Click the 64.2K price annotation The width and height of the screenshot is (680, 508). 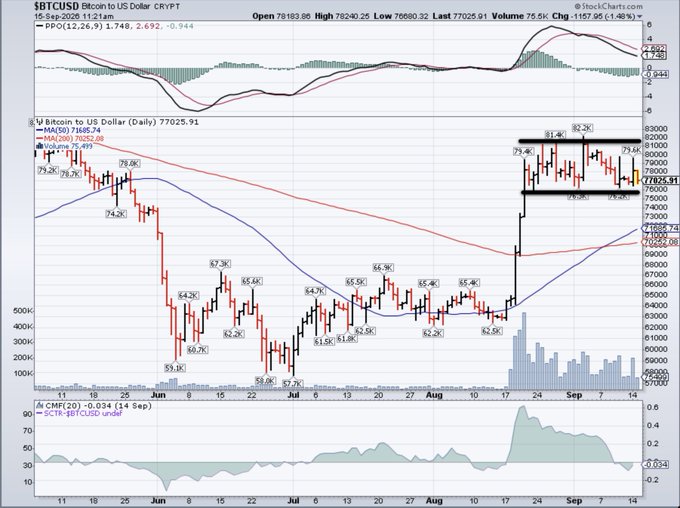pos(188,296)
